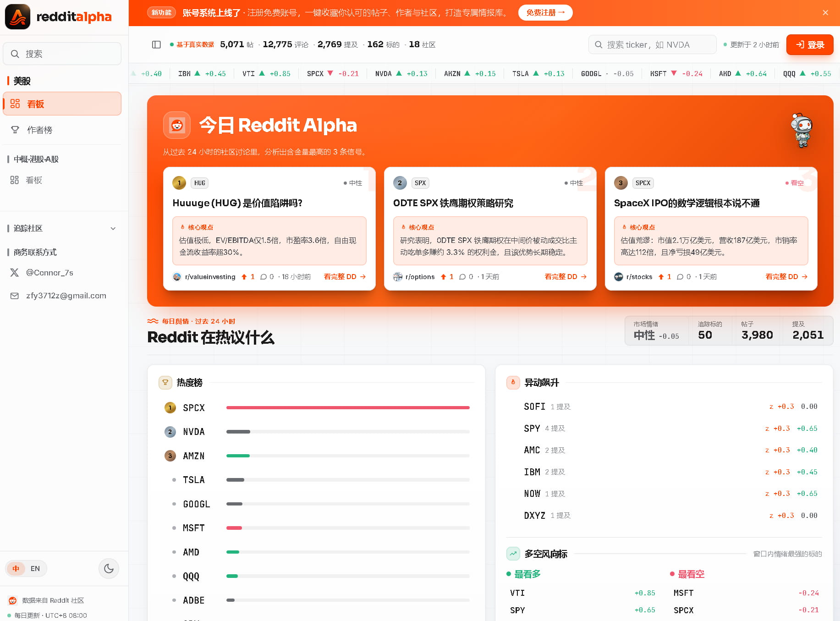The image size is (840, 621).
Task: Focus the sidebar 搜索 input
Action: point(62,54)
